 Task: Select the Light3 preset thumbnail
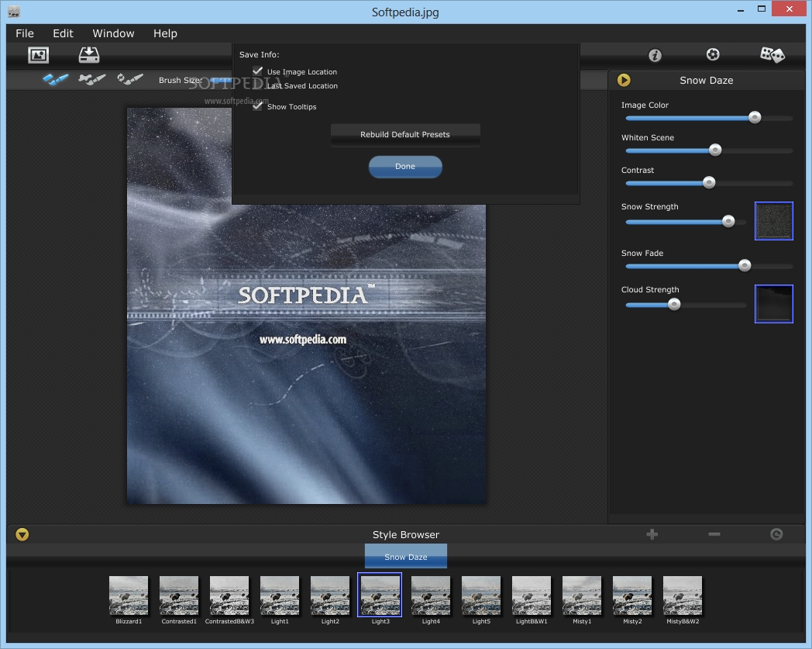[380, 595]
